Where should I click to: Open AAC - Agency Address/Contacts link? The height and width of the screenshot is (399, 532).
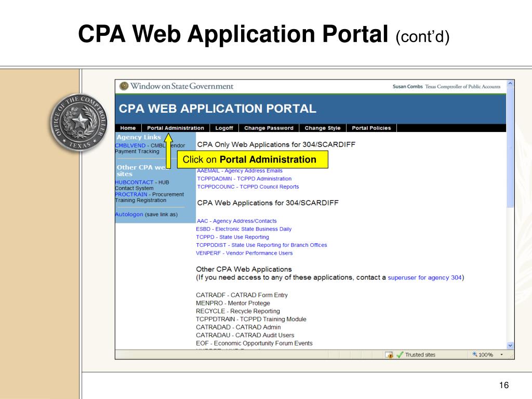237,221
